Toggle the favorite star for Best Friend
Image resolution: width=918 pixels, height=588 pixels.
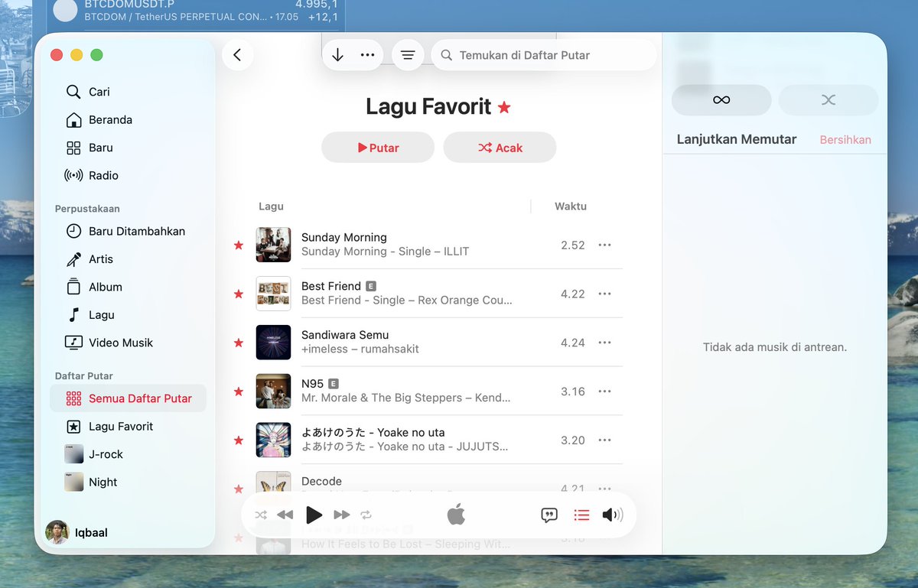coord(239,294)
